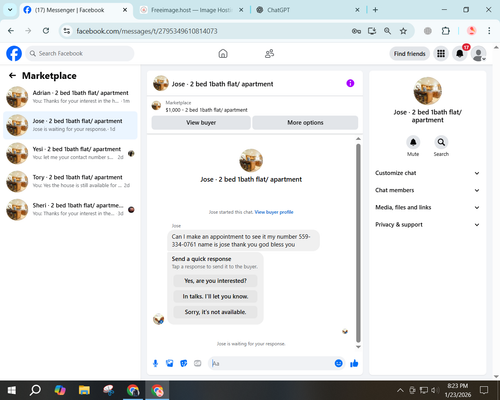Open a new browser tab with plus
The width and height of the screenshot is (500, 400).
375,10
